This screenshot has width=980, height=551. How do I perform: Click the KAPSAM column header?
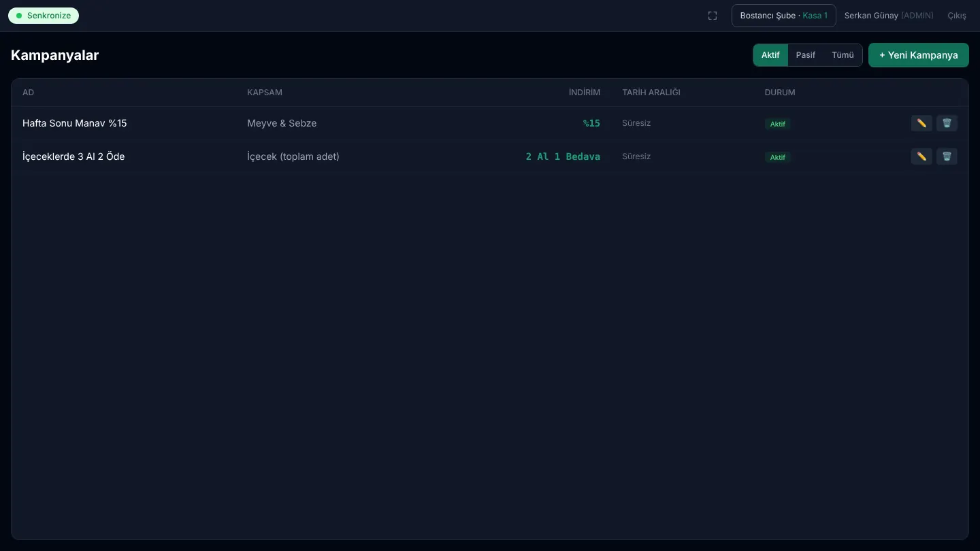tap(265, 93)
